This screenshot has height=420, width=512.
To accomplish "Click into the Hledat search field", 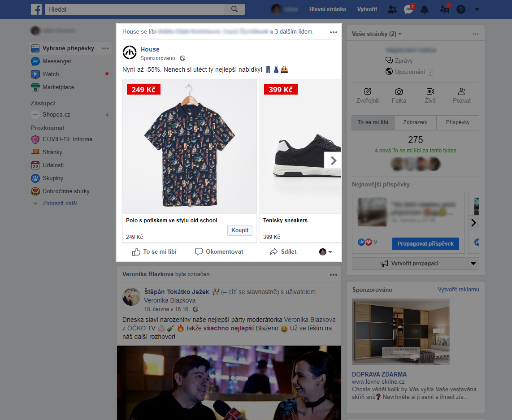I will click(x=135, y=9).
